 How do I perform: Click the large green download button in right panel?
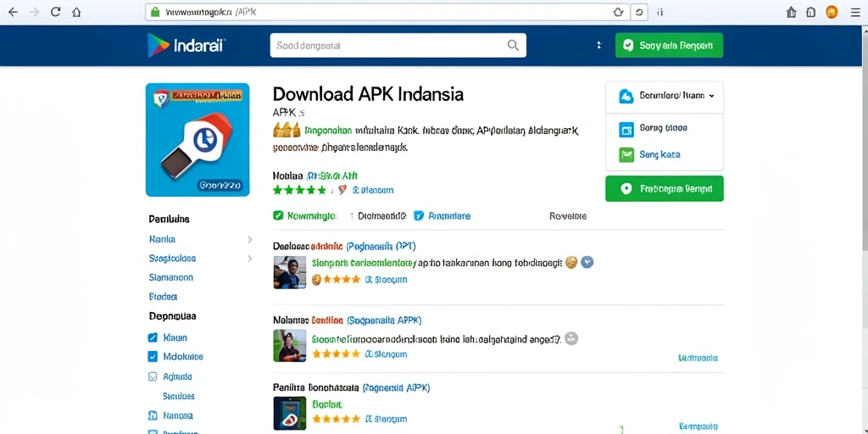pos(665,189)
